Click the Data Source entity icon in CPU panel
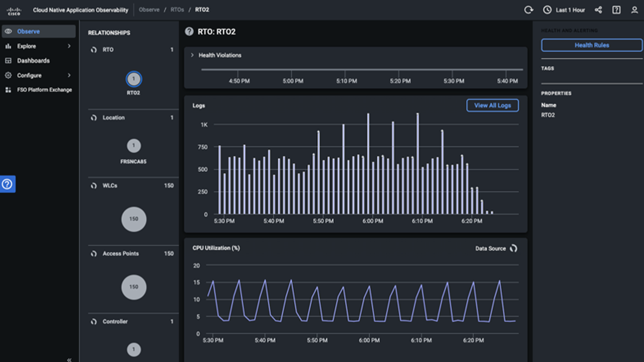644x362 pixels. (513, 248)
